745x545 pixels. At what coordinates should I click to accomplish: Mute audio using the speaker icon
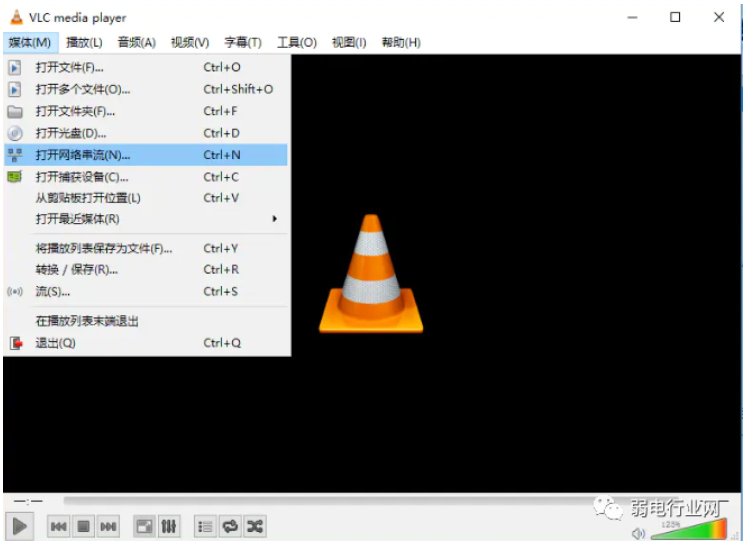638,533
